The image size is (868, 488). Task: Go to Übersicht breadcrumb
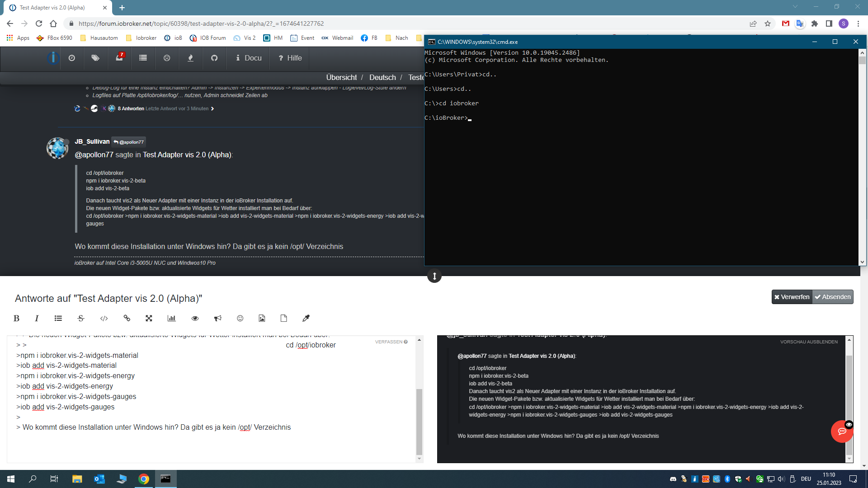341,77
